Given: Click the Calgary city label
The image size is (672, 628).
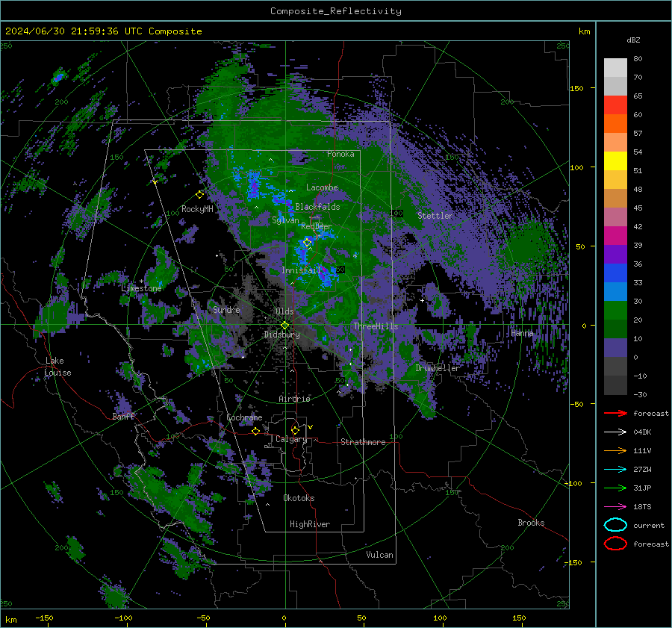Looking at the screenshot, I should [x=291, y=439].
